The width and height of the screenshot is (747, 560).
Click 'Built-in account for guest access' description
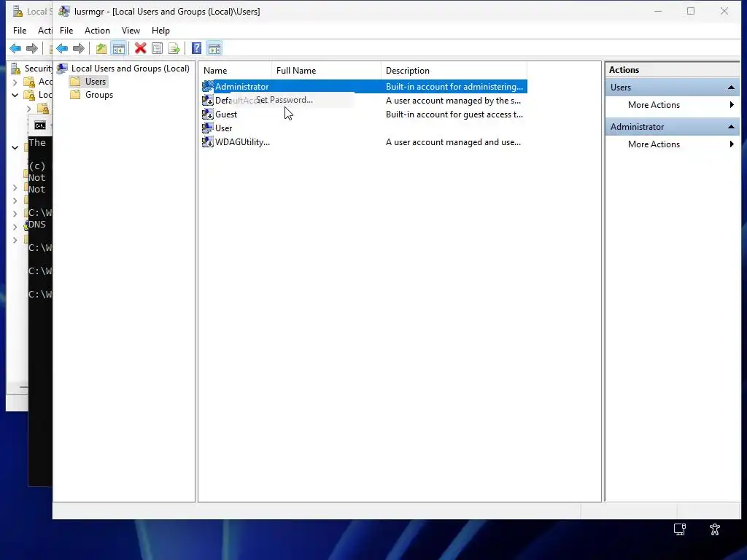(454, 114)
